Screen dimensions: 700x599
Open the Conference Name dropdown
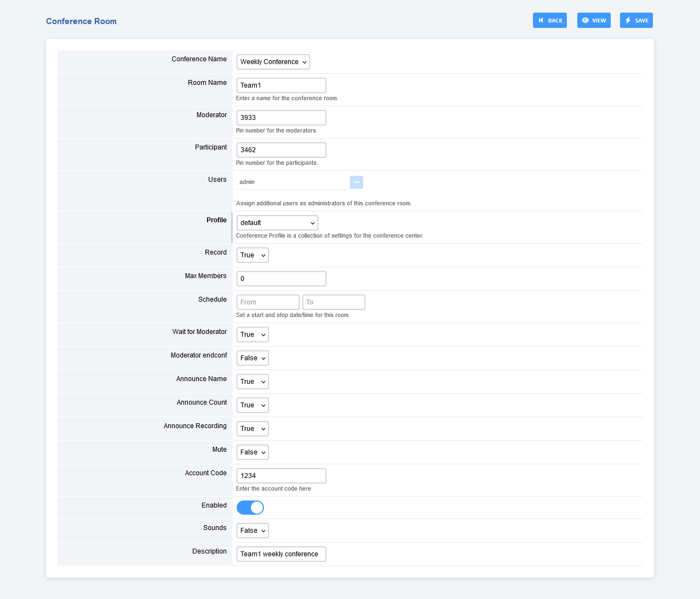[x=273, y=62]
